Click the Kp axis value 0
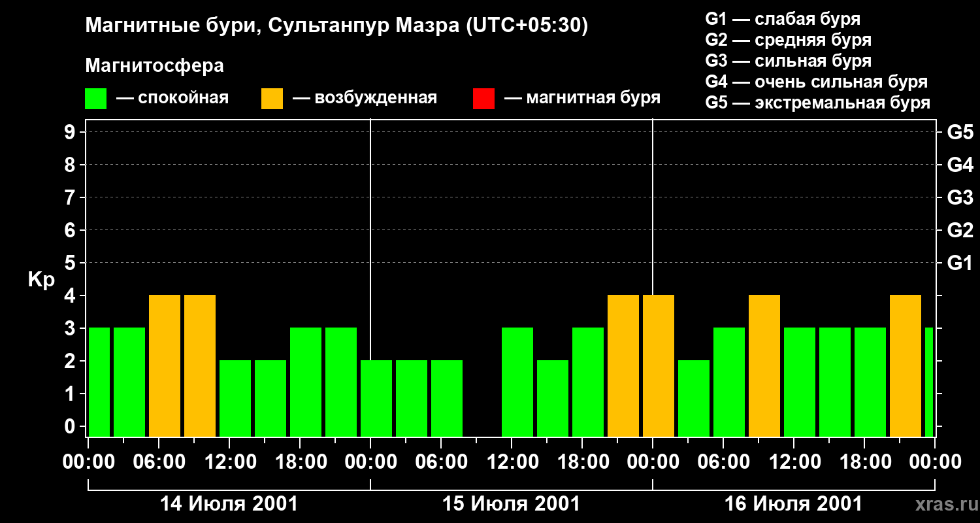This screenshot has height=523, width=980. (71, 426)
